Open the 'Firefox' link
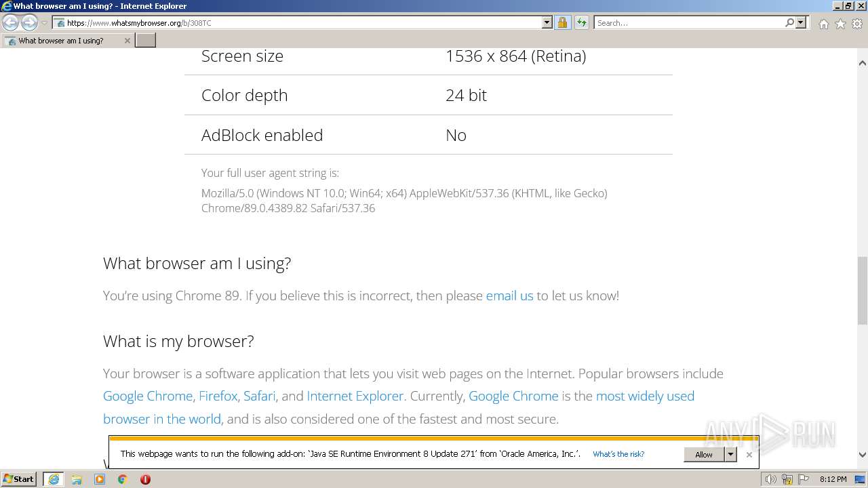Viewport: 868px width, 488px height. pos(218,396)
